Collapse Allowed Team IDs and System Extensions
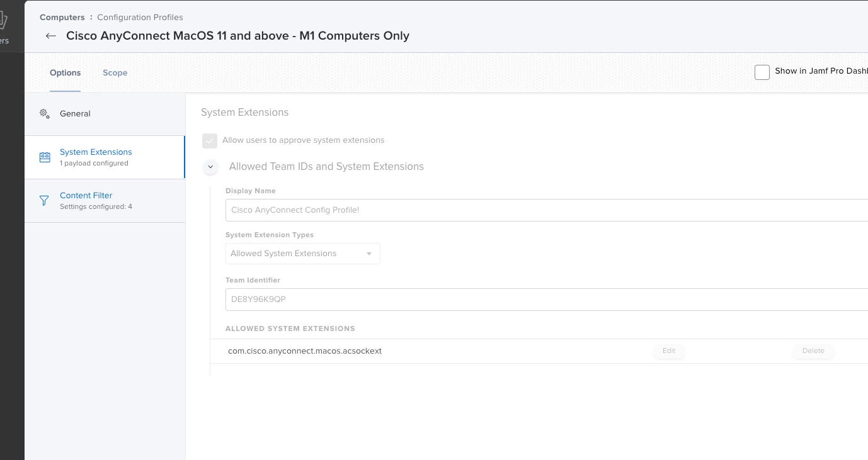The height and width of the screenshot is (460, 868). click(210, 167)
